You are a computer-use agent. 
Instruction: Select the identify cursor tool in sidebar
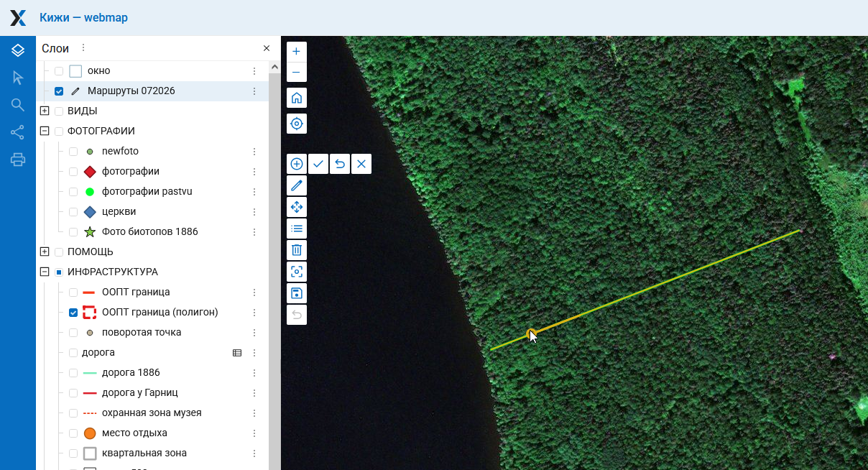point(18,78)
